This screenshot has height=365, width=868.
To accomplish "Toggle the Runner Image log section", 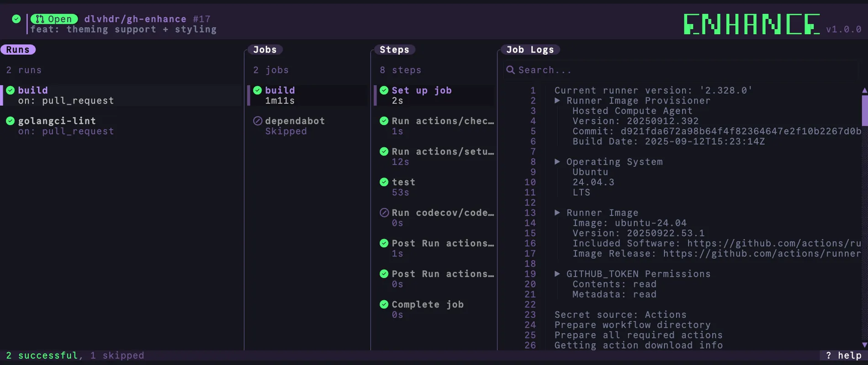I will pyautogui.click(x=557, y=213).
